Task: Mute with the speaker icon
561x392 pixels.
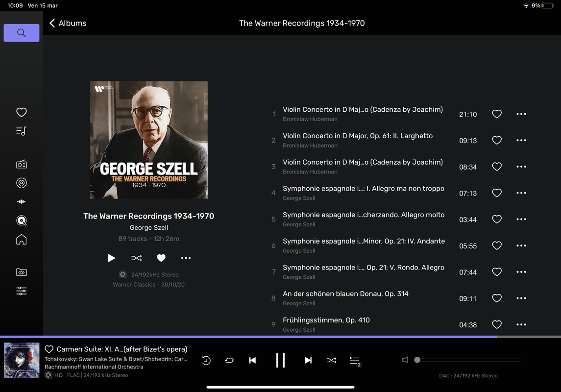Action: coord(405,360)
